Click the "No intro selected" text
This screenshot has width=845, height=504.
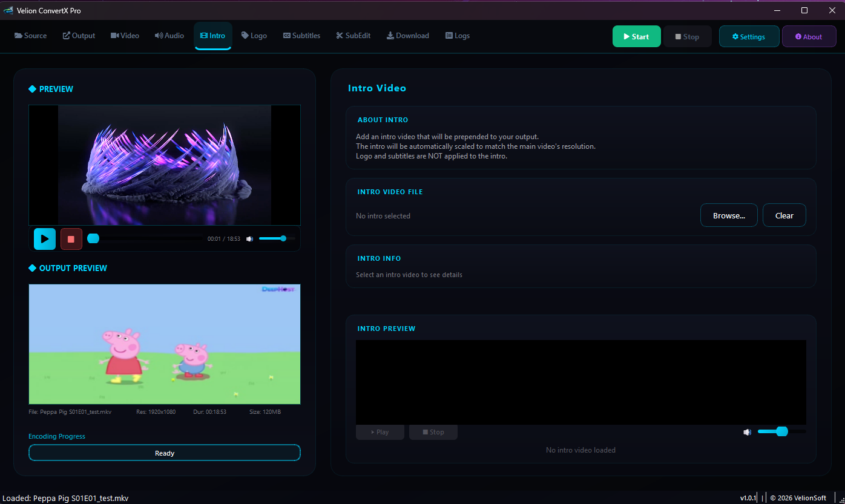click(383, 216)
